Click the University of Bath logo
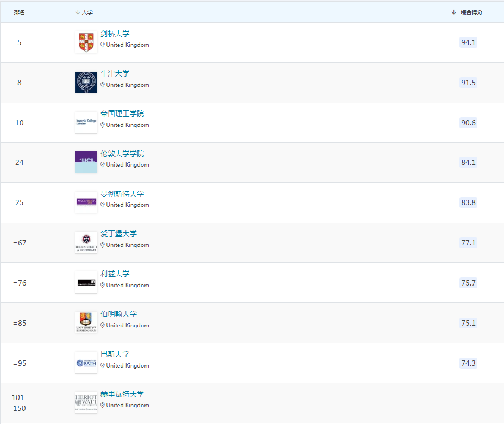This screenshot has width=504, height=424. [x=86, y=363]
